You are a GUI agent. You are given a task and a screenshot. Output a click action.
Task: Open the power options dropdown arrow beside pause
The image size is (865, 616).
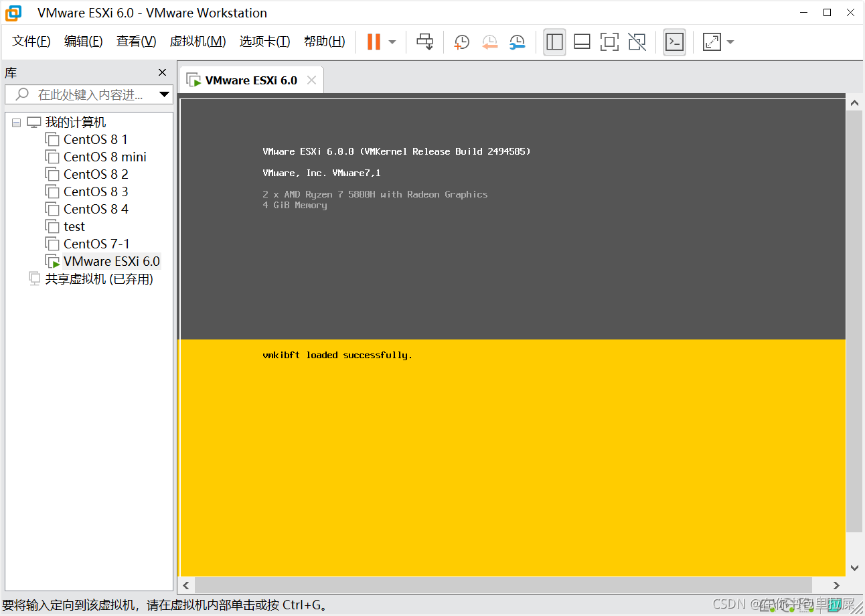(x=392, y=42)
